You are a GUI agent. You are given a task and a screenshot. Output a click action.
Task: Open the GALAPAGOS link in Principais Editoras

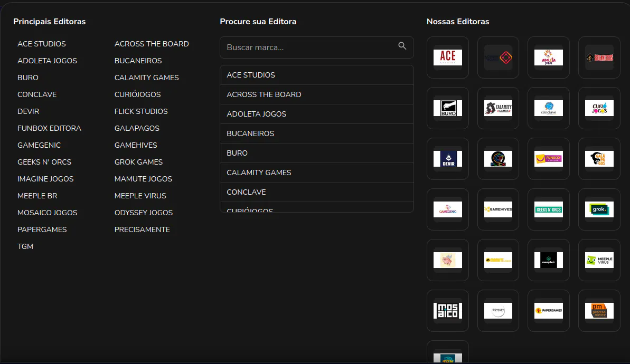(x=137, y=128)
